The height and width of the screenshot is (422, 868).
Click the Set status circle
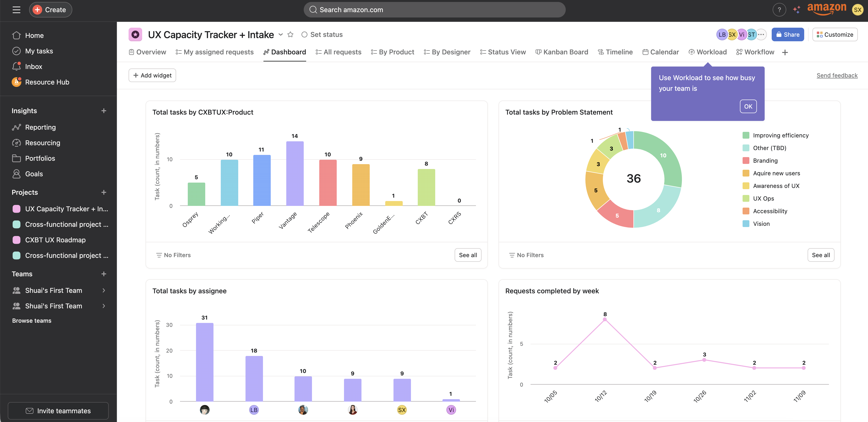pos(304,34)
